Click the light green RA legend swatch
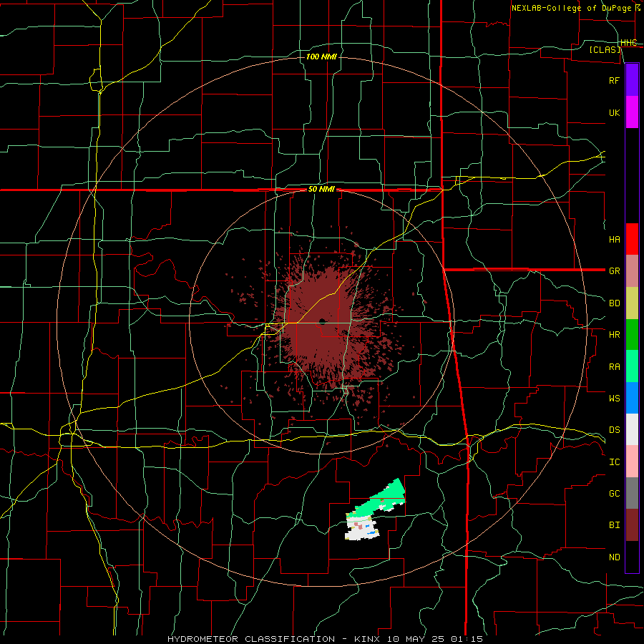The width and height of the screenshot is (644, 644). coord(632,366)
